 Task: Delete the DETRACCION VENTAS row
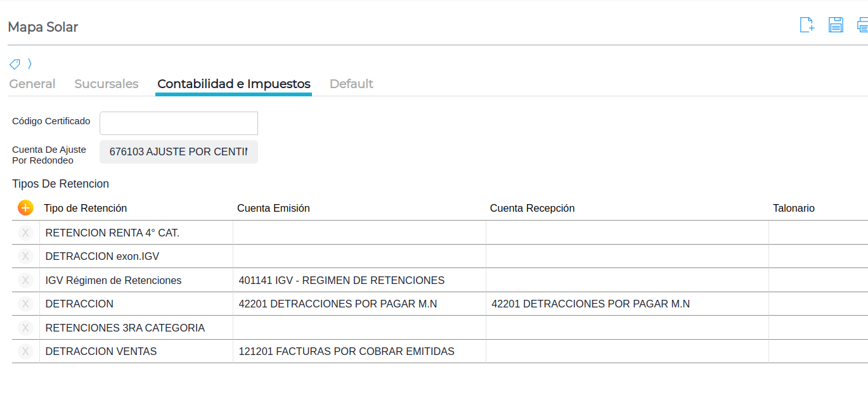[x=25, y=351]
